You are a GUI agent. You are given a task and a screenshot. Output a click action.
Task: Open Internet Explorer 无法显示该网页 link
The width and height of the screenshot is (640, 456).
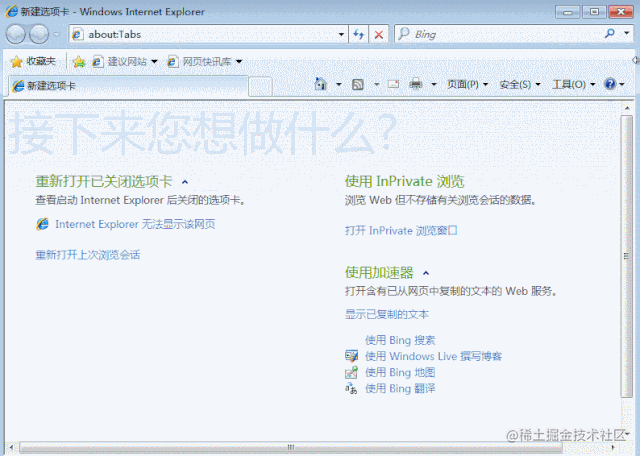(135, 224)
